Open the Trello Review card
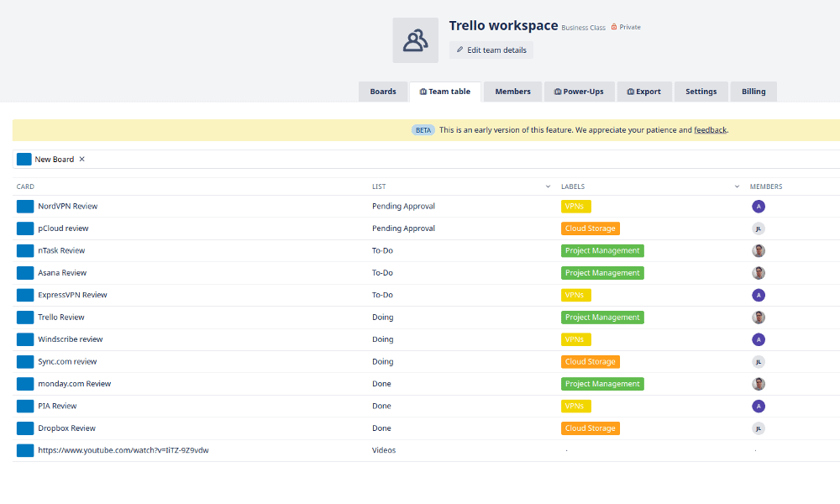 click(61, 318)
